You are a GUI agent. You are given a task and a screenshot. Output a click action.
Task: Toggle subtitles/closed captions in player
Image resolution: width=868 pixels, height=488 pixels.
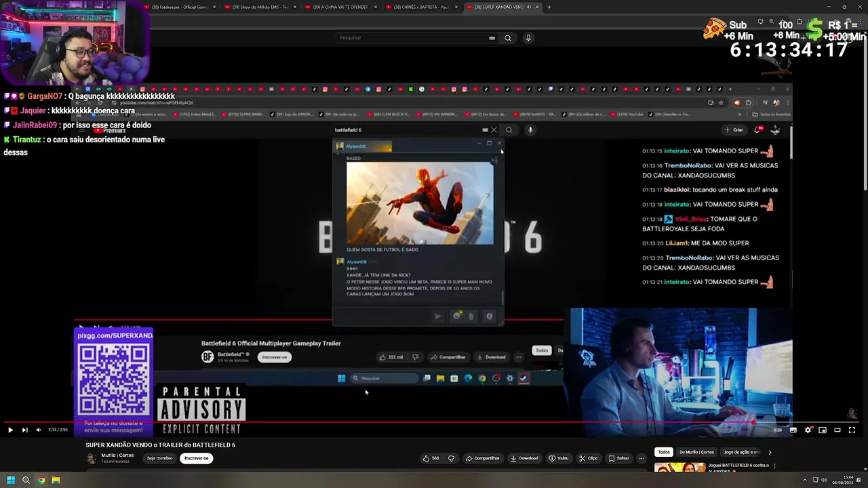(x=793, y=430)
